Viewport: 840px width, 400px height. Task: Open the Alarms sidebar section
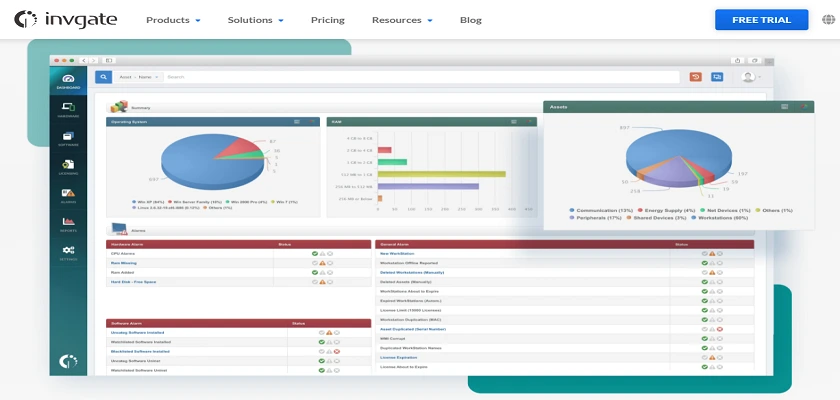tap(68, 196)
